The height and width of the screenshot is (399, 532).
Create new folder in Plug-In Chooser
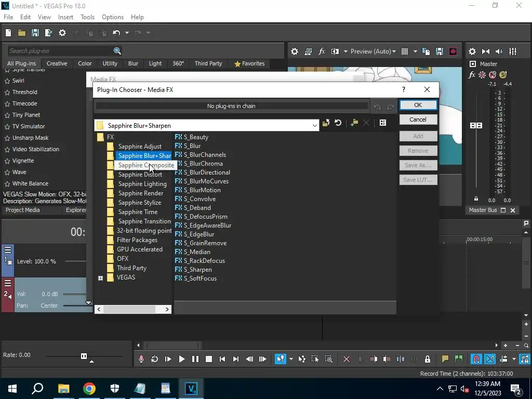pyautogui.click(x=354, y=123)
